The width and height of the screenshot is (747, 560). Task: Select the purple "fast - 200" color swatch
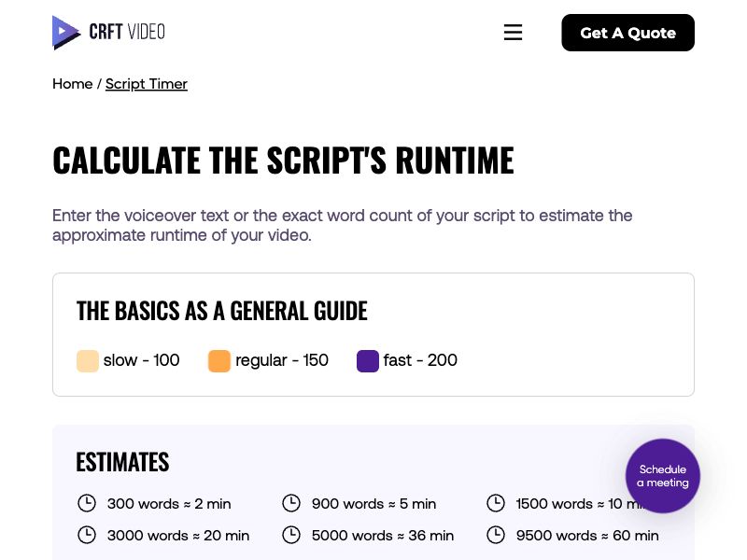[x=367, y=361]
